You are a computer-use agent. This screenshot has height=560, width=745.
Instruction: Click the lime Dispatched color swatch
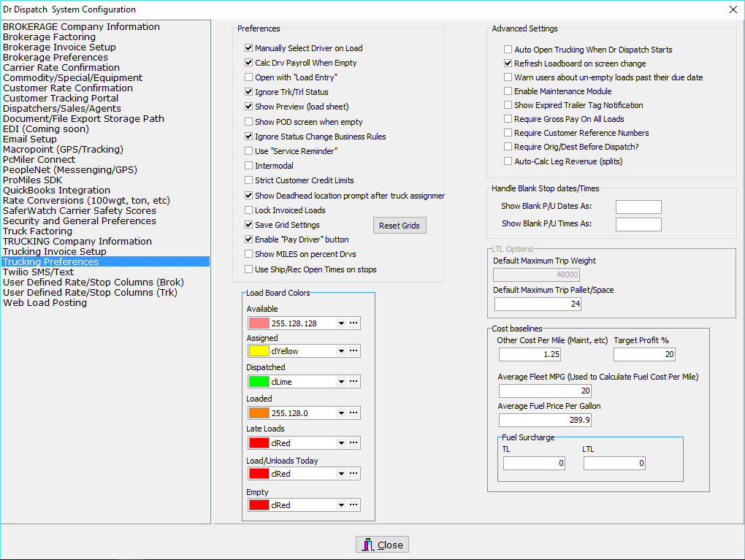tap(259, 381)
